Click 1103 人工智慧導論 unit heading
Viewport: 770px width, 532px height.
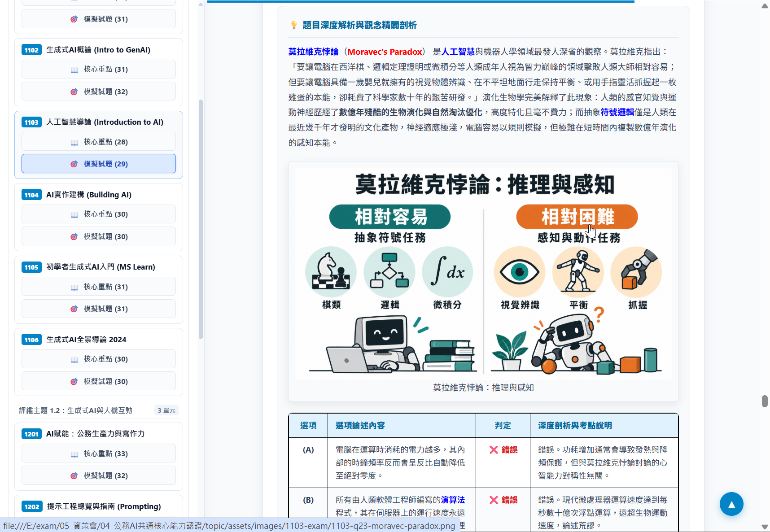click(x=105, y=122)
